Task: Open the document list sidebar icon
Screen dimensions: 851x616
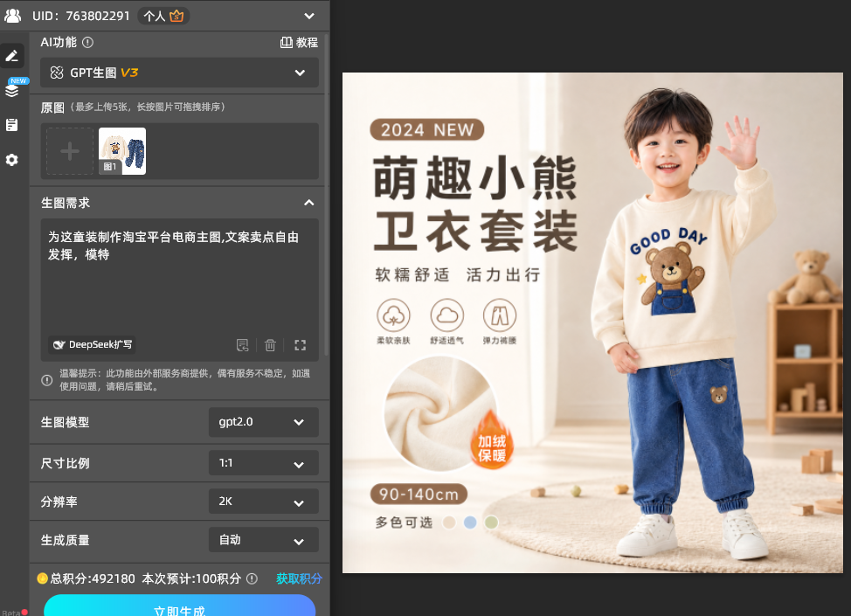Action: pos(12,125)
